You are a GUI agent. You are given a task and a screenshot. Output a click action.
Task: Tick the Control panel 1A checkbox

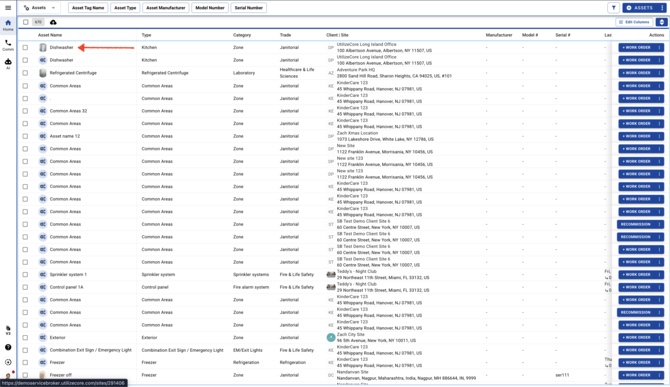tap(25, 287)
